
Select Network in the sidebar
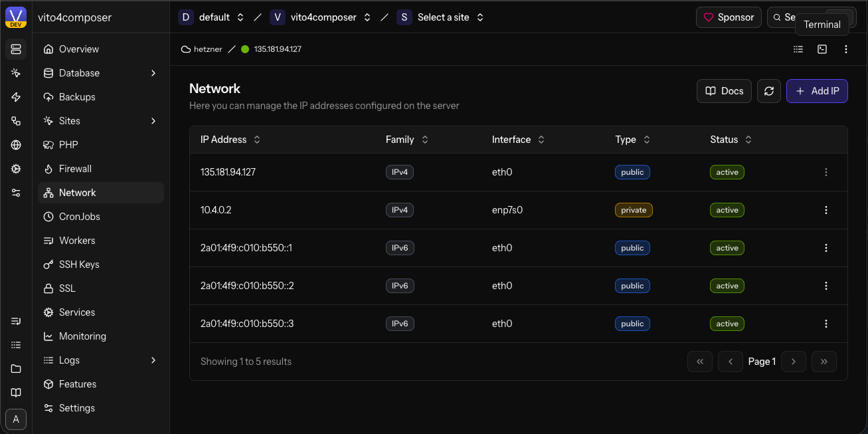[x=101, y=193]
